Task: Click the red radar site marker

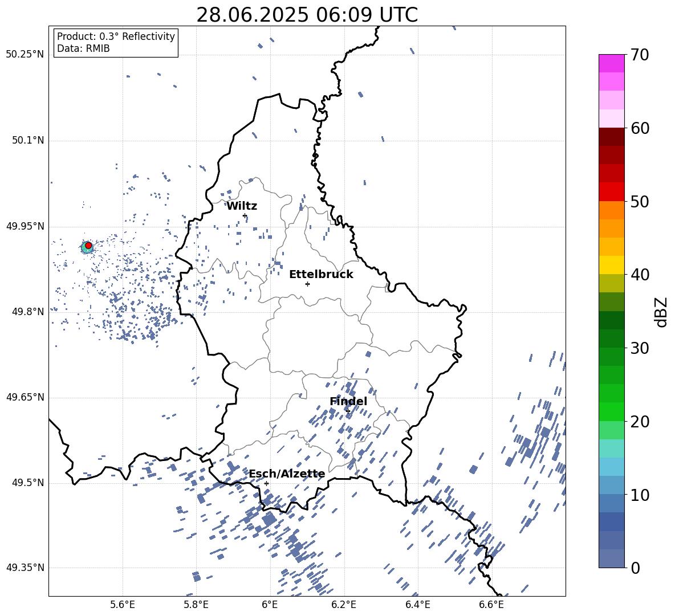Action: click(x=88, y=246)
